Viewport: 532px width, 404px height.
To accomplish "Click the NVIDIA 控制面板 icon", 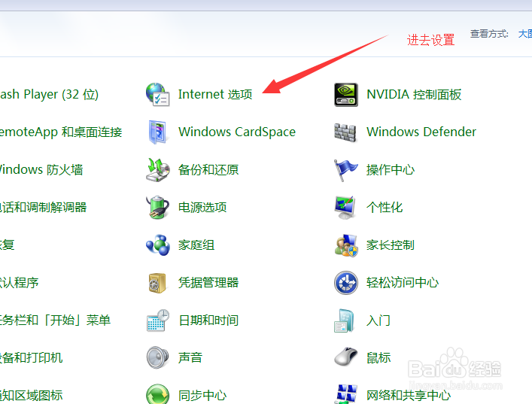I will tap(345, 95).
